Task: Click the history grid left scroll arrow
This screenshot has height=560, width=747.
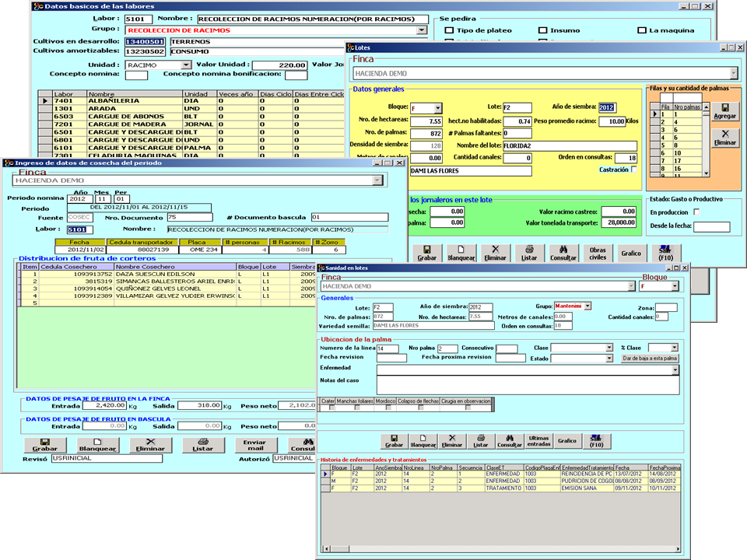Action: [x=326, y=548]
